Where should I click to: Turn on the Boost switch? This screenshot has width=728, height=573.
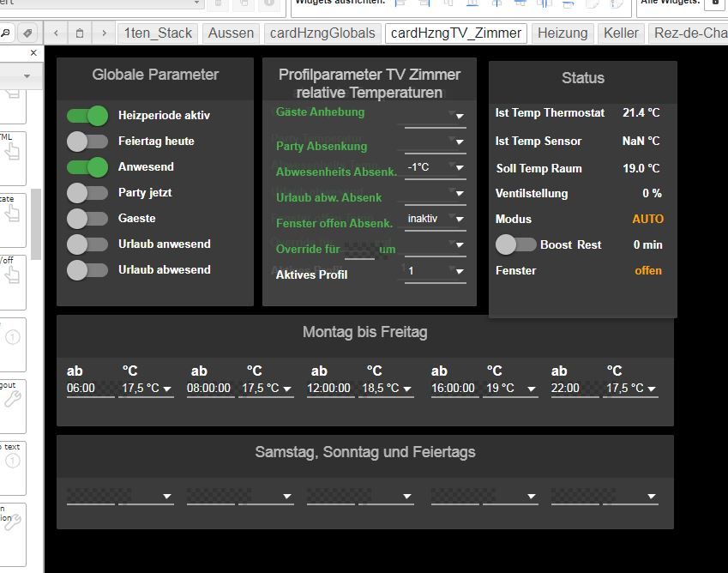pyautogui.click(x=515, y=245)
